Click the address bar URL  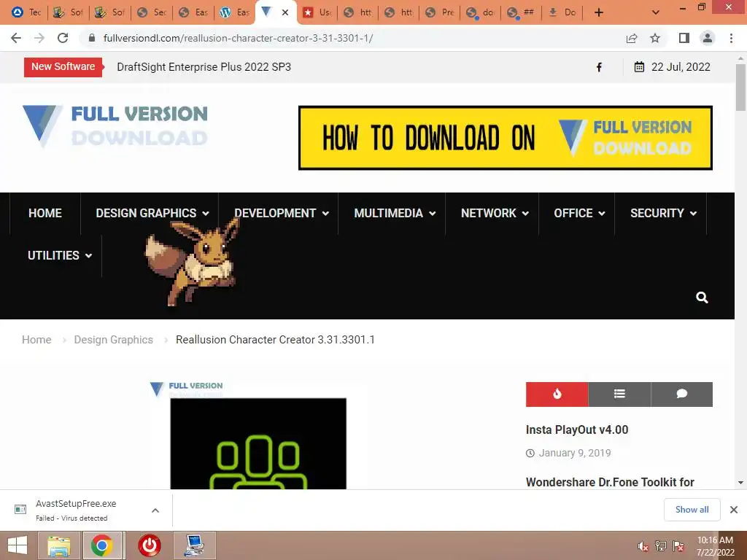(239, 38)
